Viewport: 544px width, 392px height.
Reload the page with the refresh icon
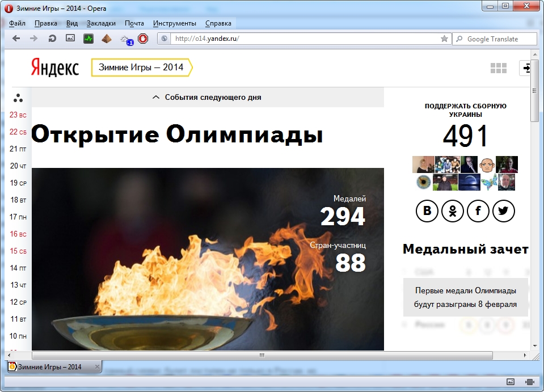[x=52, y=39]
